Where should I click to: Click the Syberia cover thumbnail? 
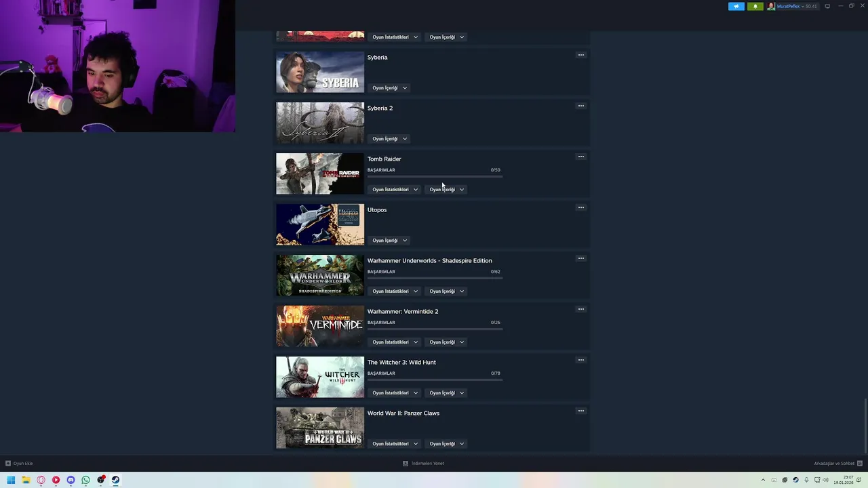coord(320,73)
